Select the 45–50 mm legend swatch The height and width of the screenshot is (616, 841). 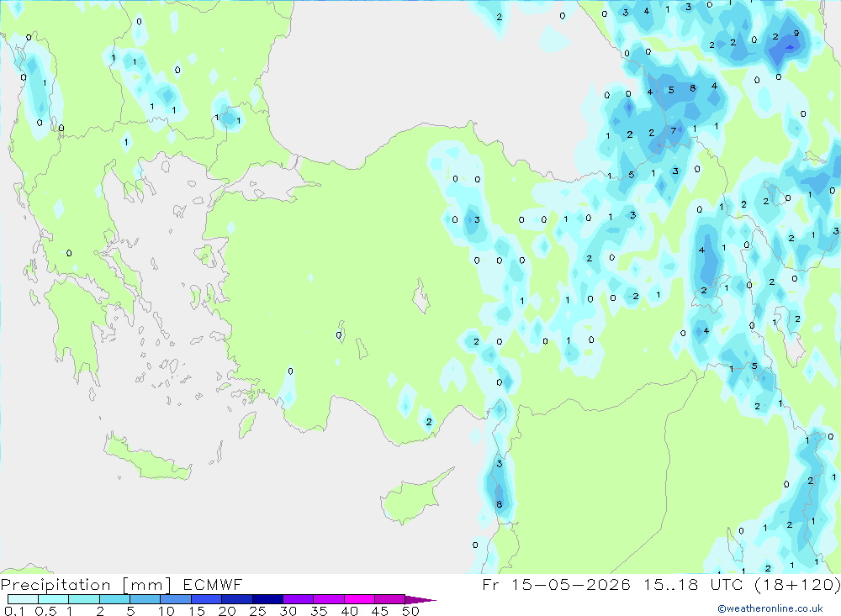coord(389,599)
